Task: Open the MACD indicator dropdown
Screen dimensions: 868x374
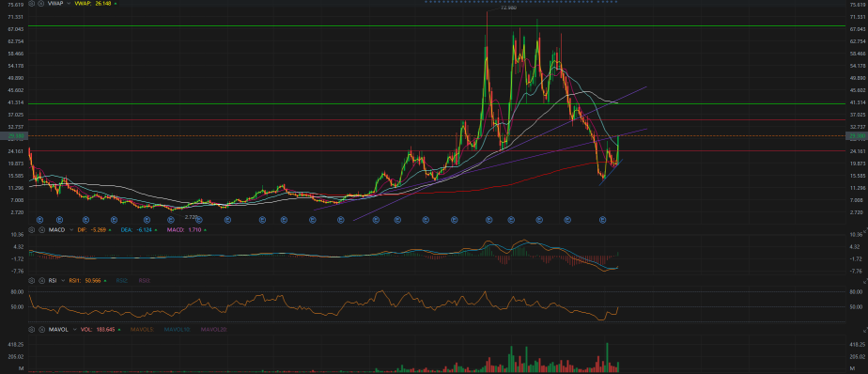Action: tap(71, 230)
